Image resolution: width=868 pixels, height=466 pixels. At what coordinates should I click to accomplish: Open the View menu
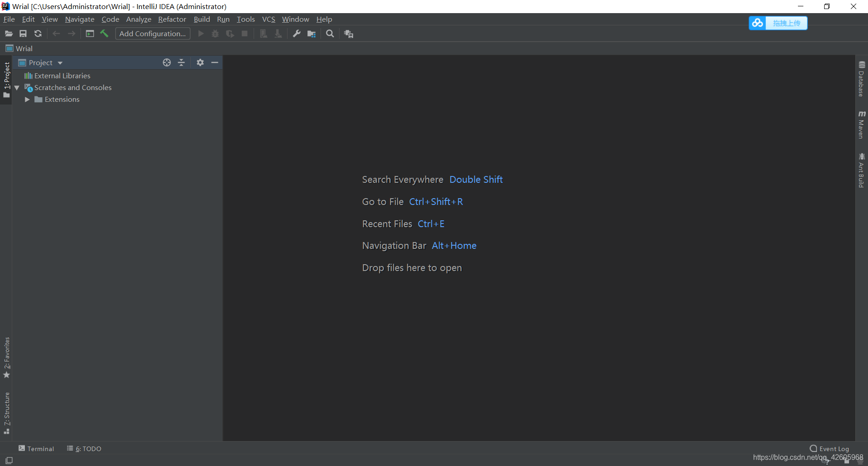click(50, 19)
